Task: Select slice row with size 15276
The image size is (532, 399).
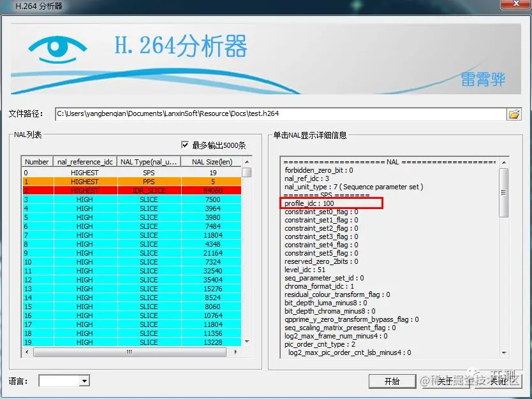Action: click(x=132, y=289)
